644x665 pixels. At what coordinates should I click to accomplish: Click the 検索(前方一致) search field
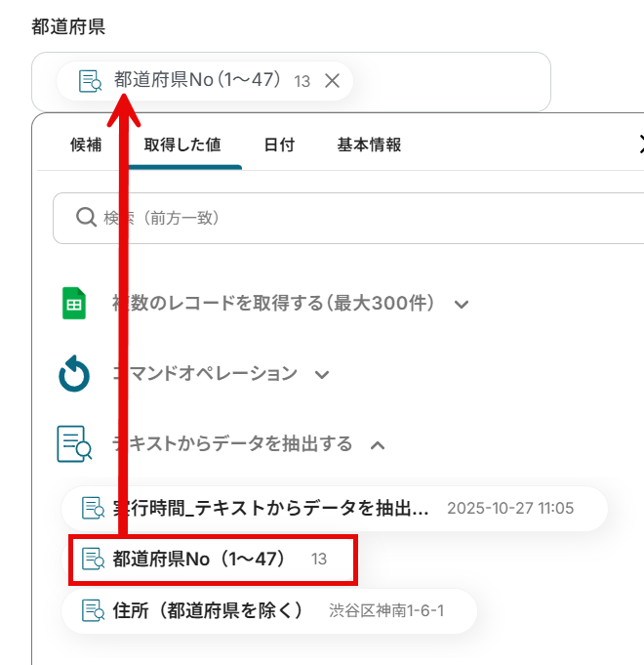[x=348, y=218]
